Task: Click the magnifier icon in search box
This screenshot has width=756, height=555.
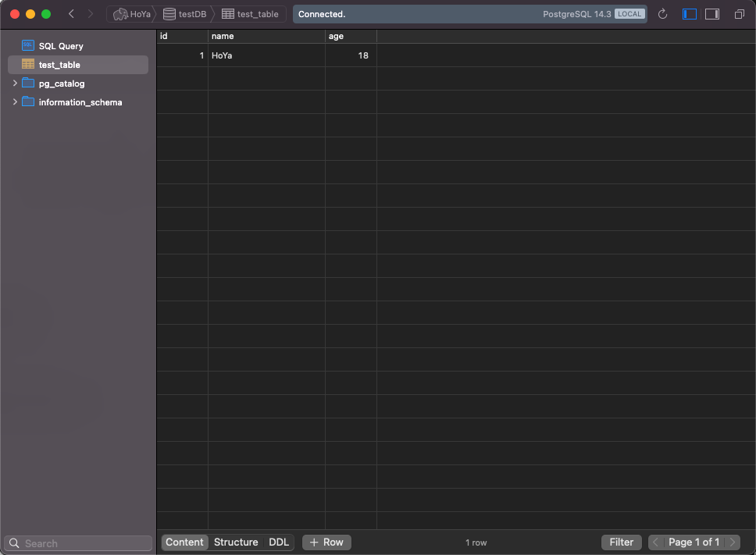Action: point(15,543)
